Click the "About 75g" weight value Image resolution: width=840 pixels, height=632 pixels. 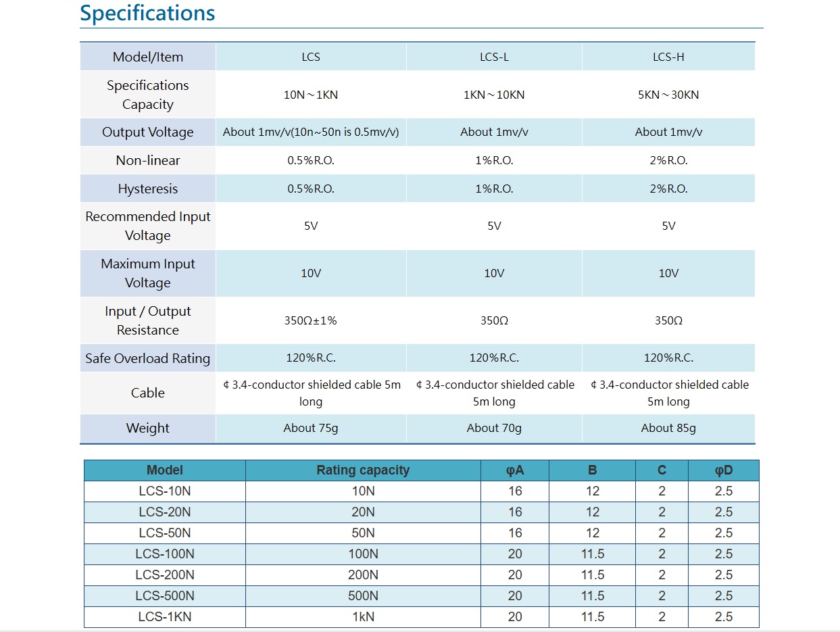pos(311,428)
